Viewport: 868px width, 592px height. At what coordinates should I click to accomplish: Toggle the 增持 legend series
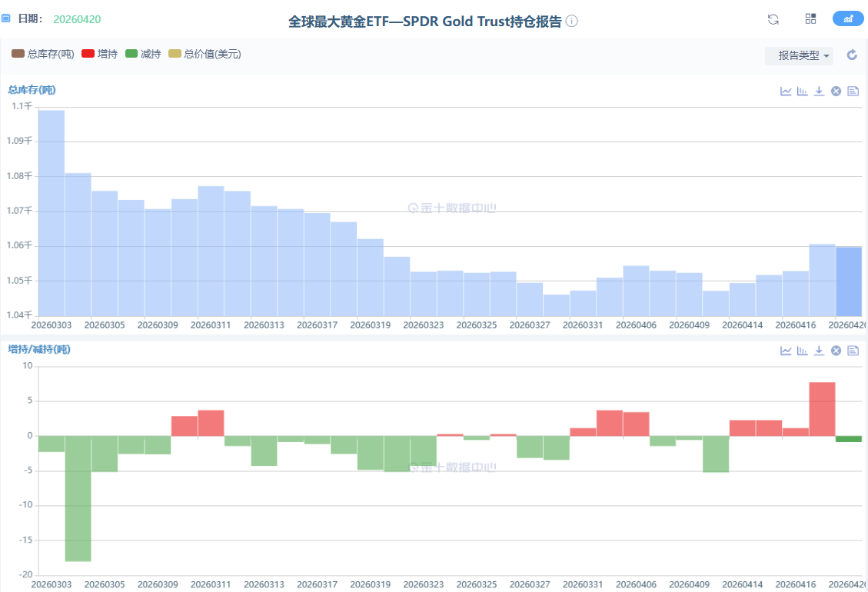99,54
